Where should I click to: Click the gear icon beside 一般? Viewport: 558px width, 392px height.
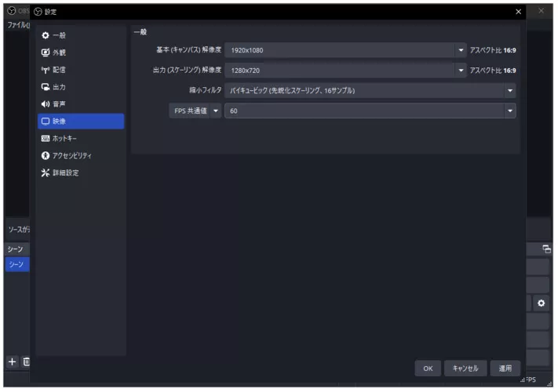46,35
